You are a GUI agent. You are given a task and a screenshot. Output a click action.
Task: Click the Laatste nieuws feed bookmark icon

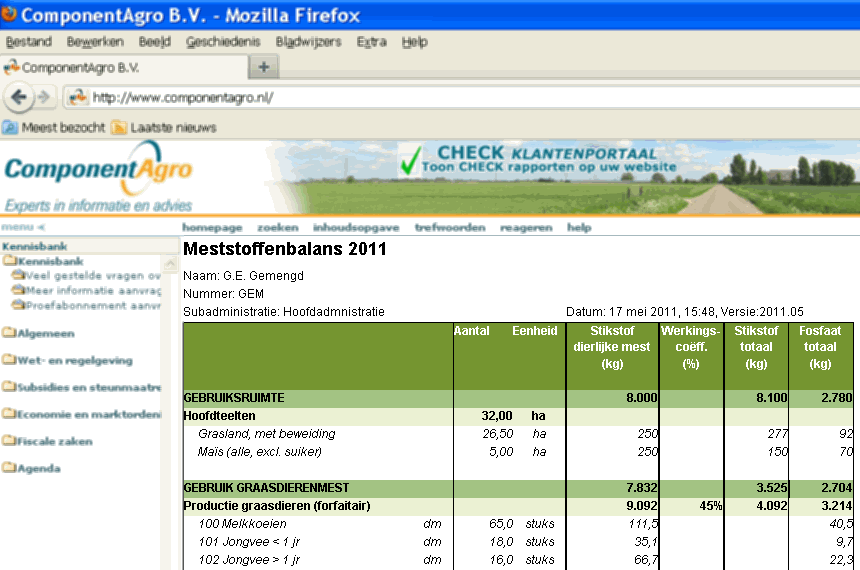[119, 127]
